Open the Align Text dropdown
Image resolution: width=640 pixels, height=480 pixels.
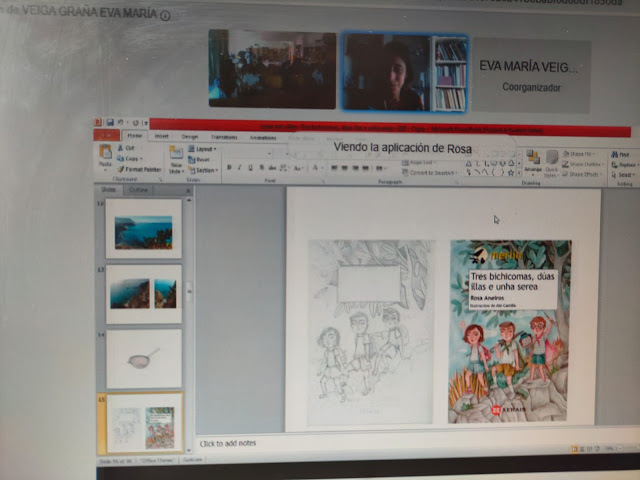tap(419, 163)
